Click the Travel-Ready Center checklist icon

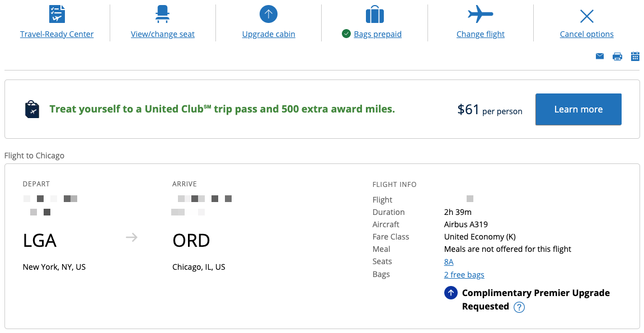[57, 14]
